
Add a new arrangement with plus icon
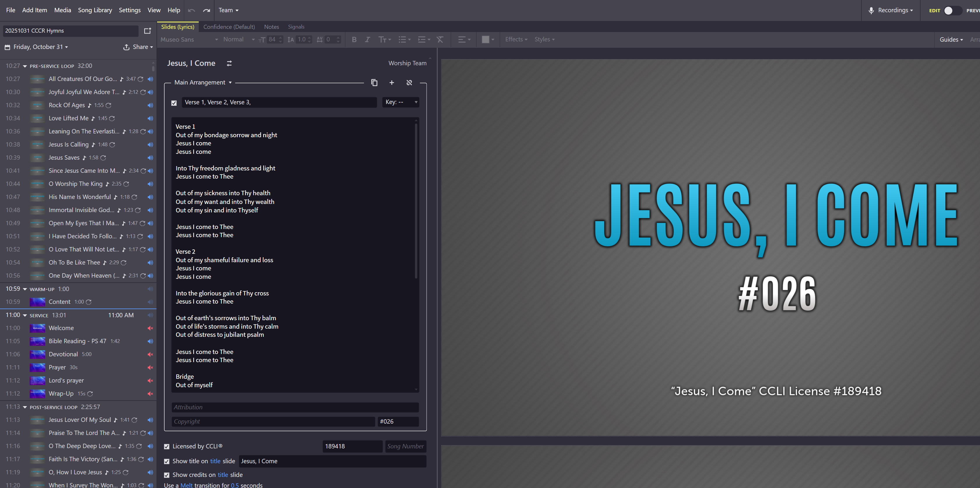pyautogui.click(x=391, y=82)
